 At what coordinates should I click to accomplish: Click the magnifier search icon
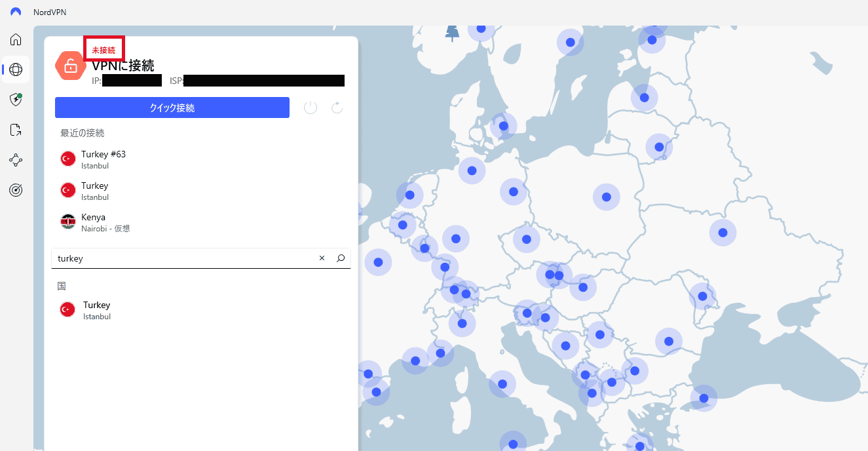(x=341, y=258)
